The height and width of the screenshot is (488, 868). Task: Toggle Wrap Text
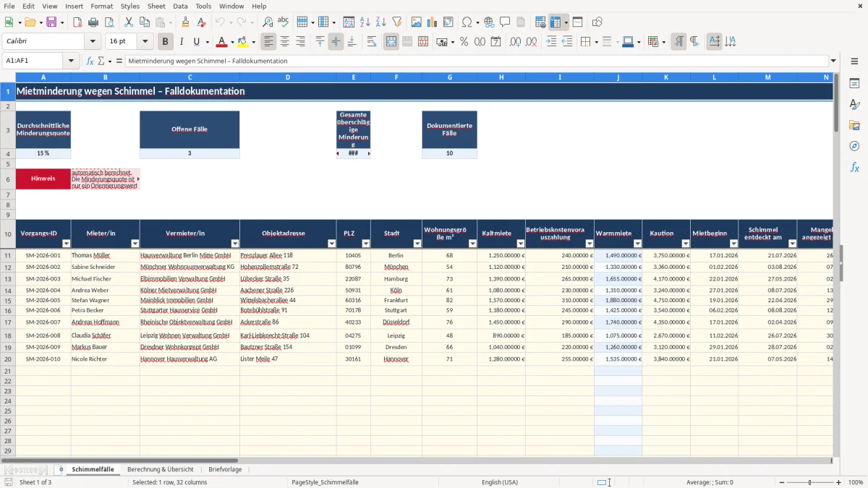click(372, 42)
